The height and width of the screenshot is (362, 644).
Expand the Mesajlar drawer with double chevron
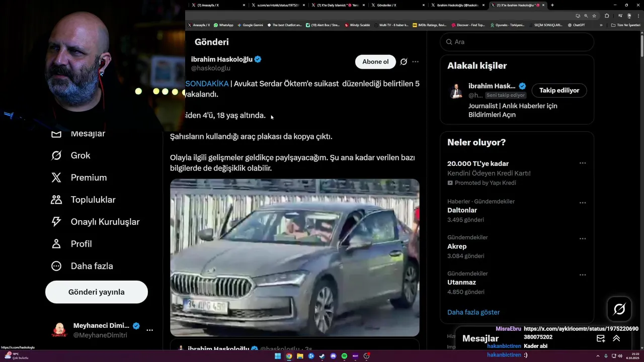coord(616,338)
